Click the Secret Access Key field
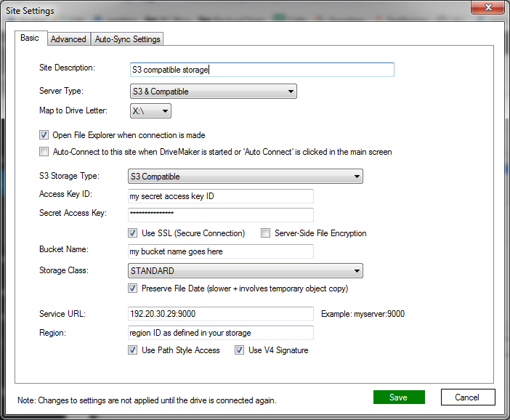The image size is (510, 420). [x=219, y=214]
